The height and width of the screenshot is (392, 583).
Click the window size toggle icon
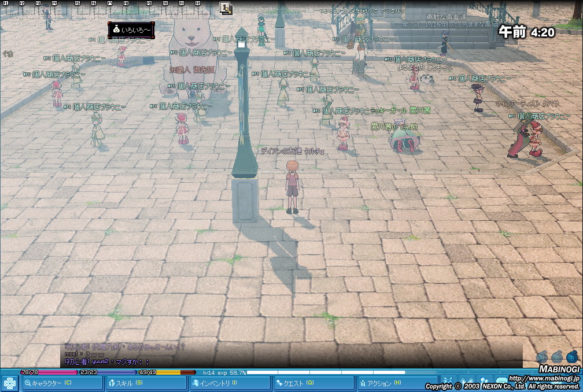tap(226, 8)
